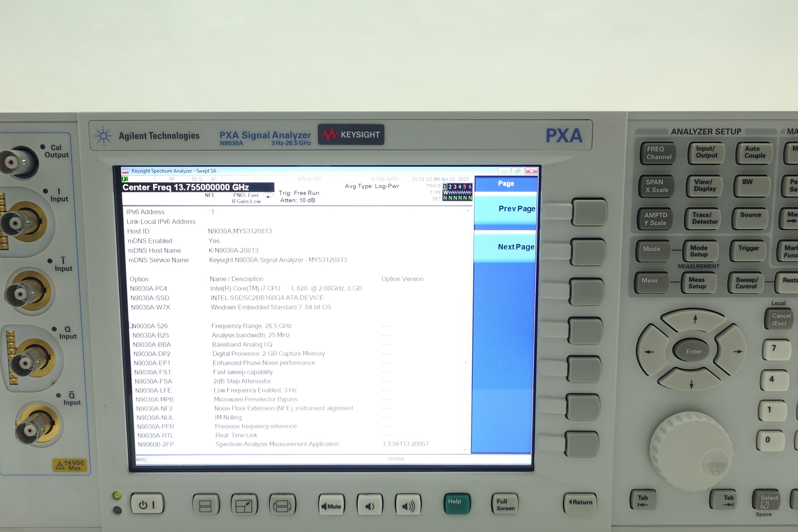Click the numeric 1 key
The height and width of the screenshot is (532, 798).
pyautogui.click(x=772, y=410)
